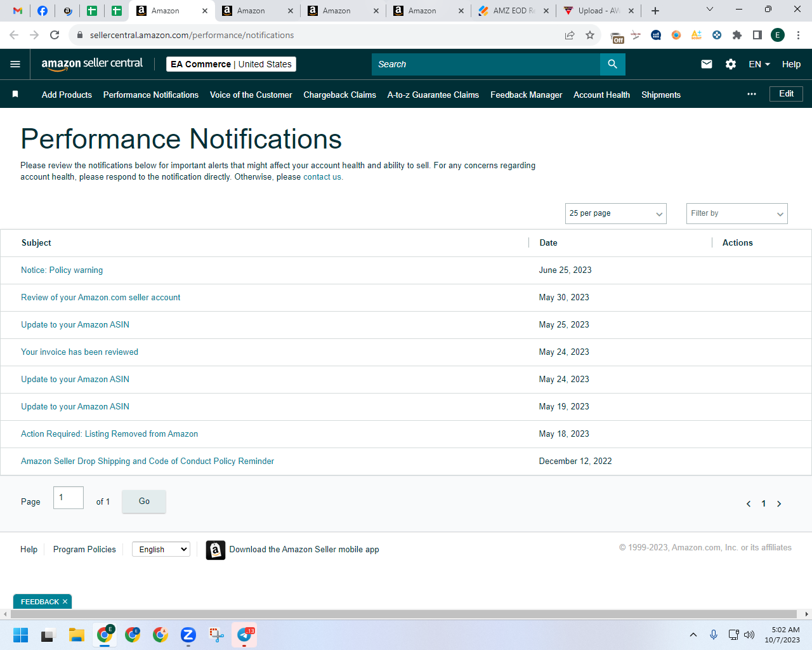812x650 pixels.
Task: Open Drop Shipping Policy Reminder notification
Action: point(147,461)
